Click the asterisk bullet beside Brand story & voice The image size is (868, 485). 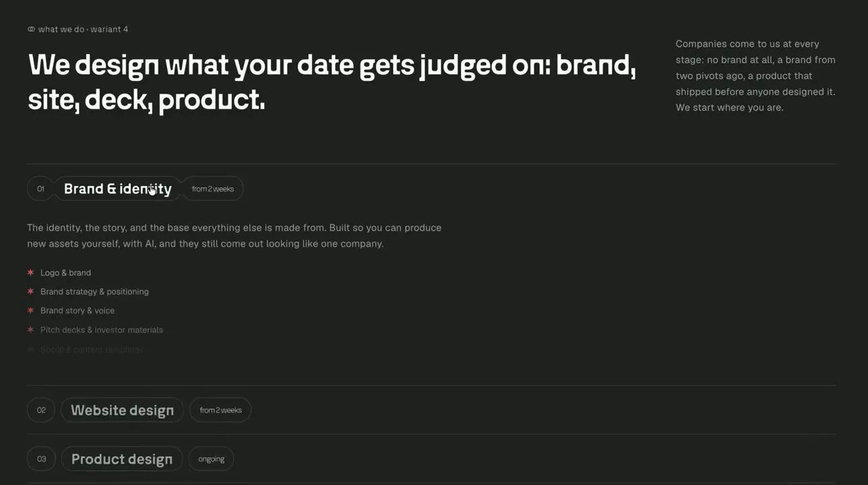tap(30, 310)
